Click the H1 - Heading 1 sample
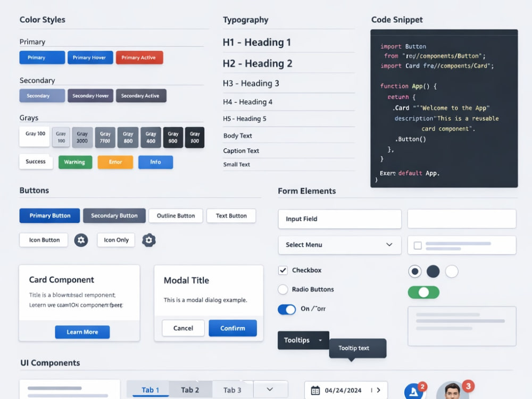This screenshot has height=399, width=532. pyautogui.click(x=257, y=43)
